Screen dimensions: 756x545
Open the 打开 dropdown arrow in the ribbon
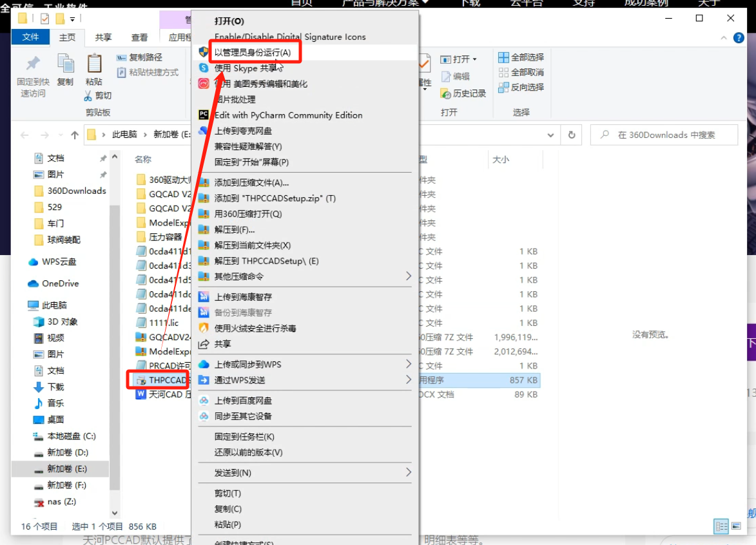click(475, 59)
